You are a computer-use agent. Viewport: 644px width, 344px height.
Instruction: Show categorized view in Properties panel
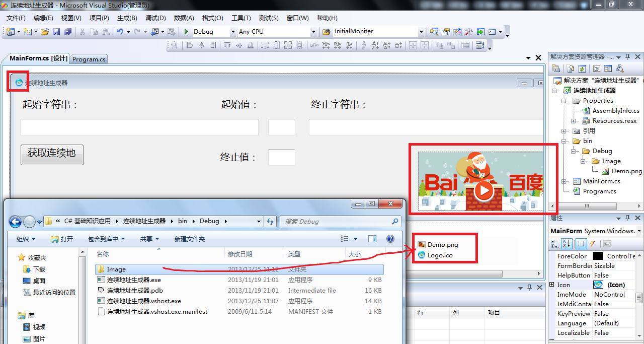pyautogui.click(x=555, y=244)
